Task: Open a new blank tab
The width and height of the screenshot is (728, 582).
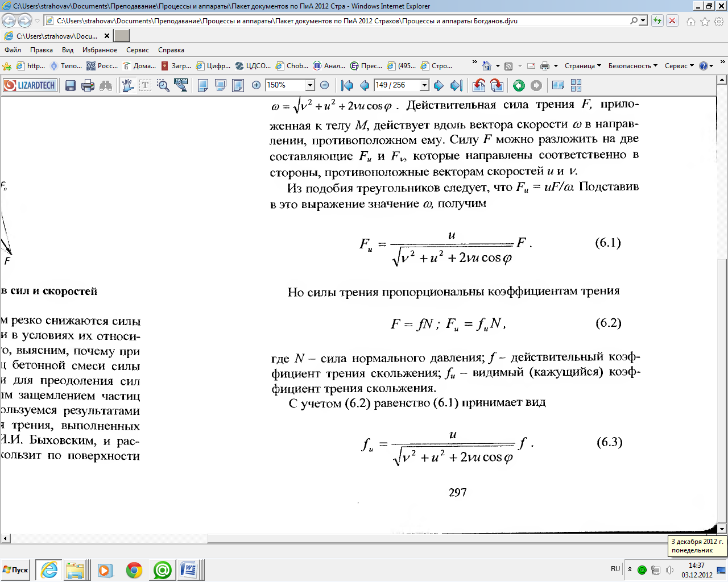Action: (122, 36)
